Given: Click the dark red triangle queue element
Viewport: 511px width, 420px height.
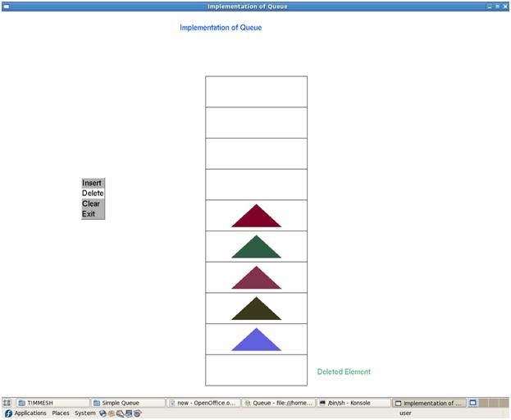Looking at the screenshot, I should pyautogui.click(x=256, y=217).
